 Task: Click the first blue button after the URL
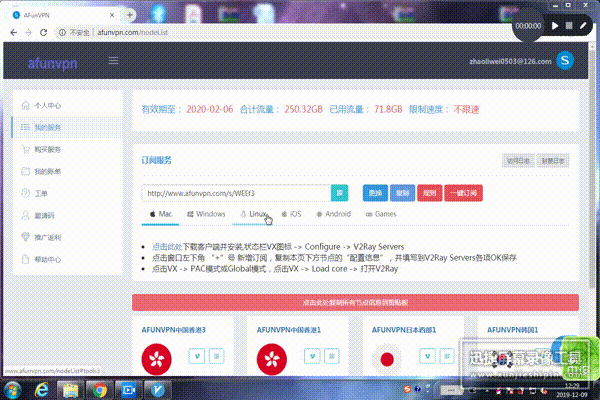(375, 193)
